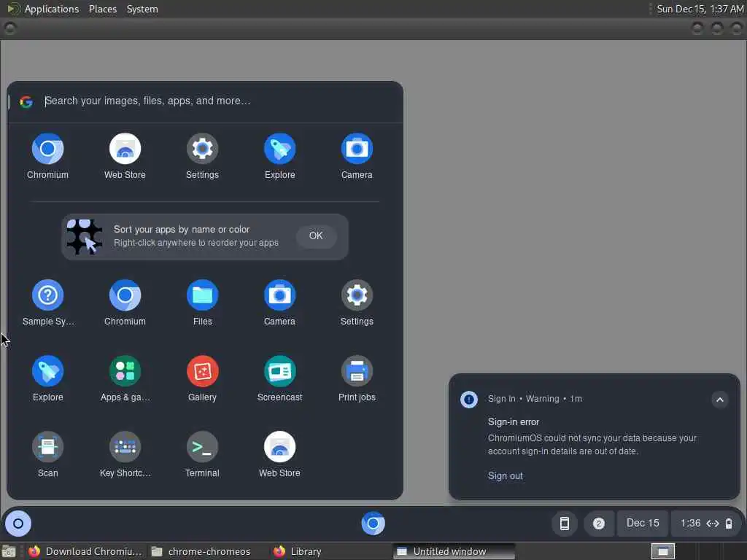Click the sort apps hint text
Image resolution: width=747 pixels, height=560 pixels.
tap(196, 236)
